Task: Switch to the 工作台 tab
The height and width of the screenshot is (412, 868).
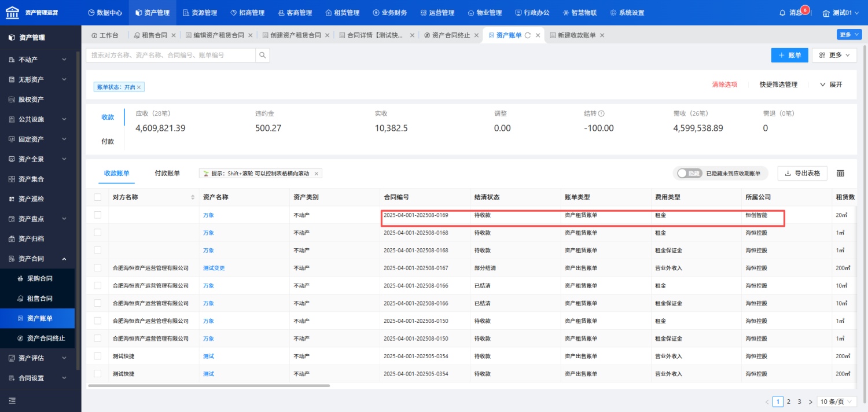Action: click(x=105, y=35)
